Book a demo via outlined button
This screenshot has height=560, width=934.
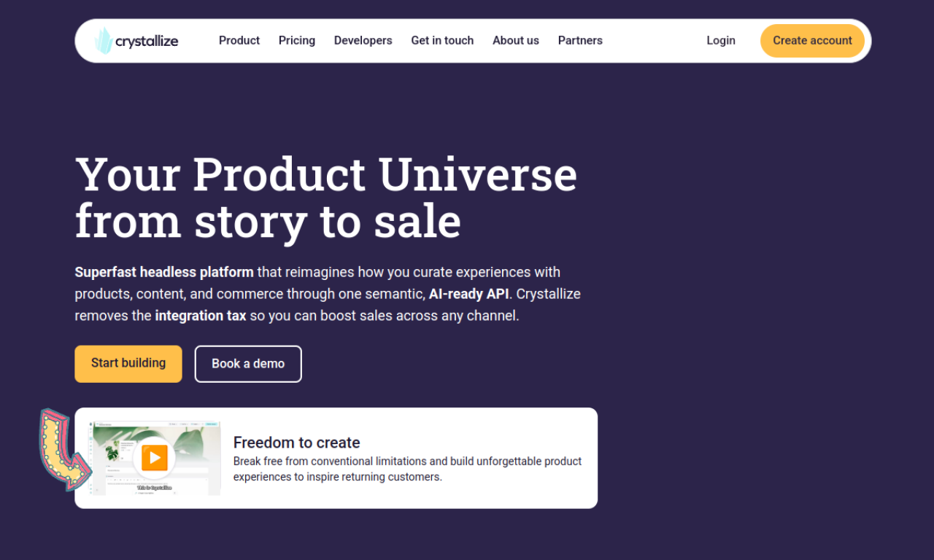coord(248,364)
